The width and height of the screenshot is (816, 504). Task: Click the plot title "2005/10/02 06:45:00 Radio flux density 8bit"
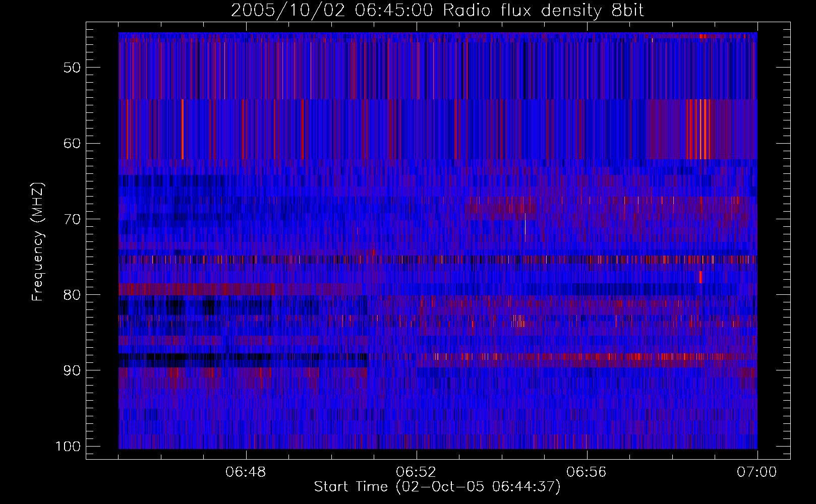coord(437,11)
